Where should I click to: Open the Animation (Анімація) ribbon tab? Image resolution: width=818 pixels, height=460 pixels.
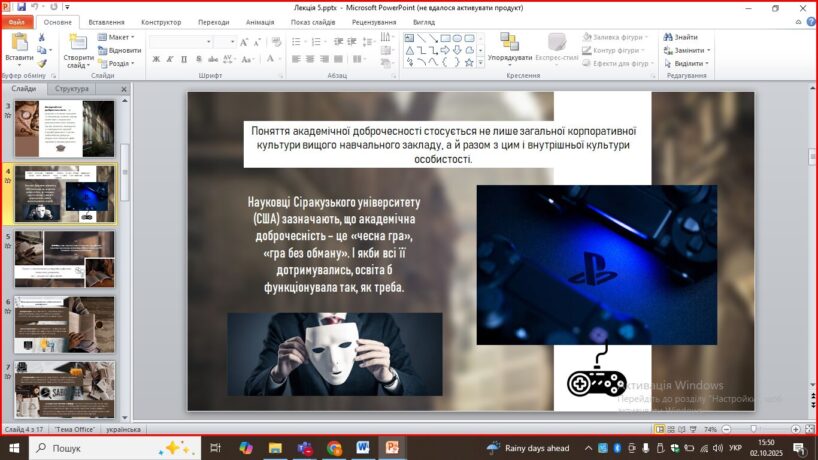click(x=260, y=21)
